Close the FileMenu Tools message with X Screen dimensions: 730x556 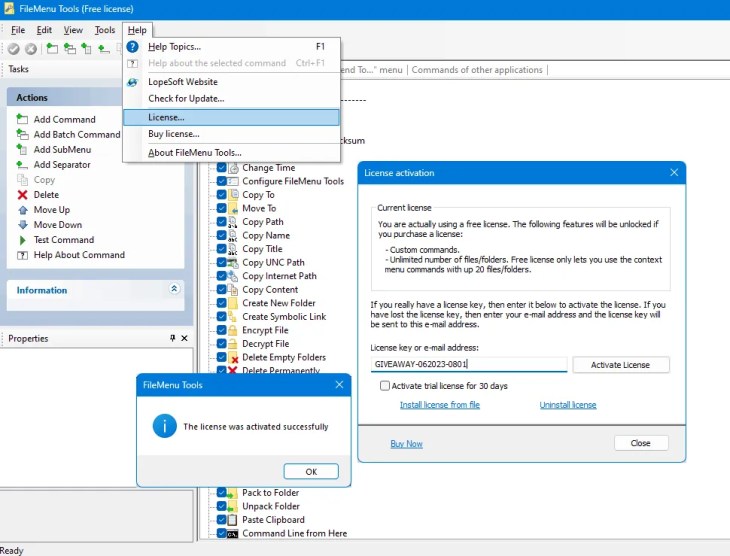pos(339,385)
